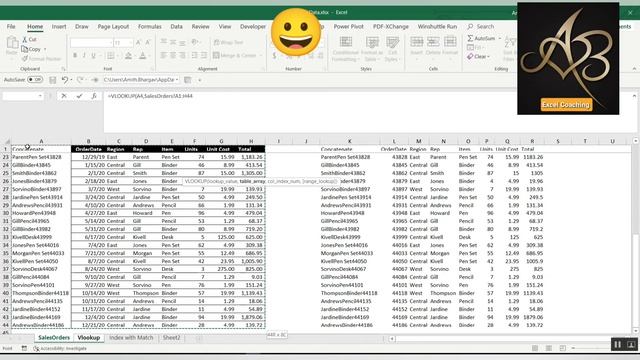Image resolution: width=640 pixels, height=360 pixels.
Task: Select the Sheet2 sheet tab
Action: click(x=171, y=338)
